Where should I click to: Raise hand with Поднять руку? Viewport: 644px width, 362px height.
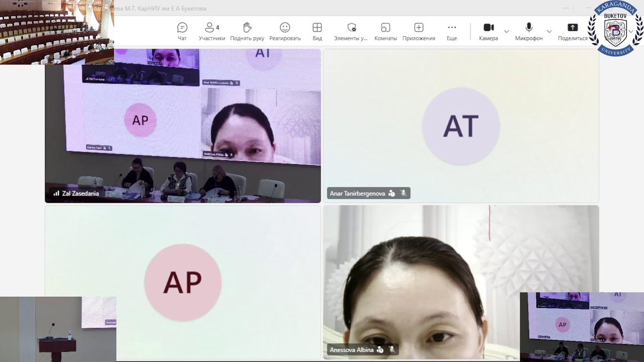coord(247,31)
